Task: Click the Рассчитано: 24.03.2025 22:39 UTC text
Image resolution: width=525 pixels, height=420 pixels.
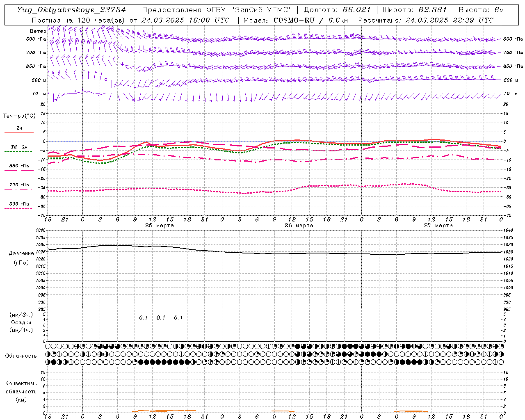Action: pos(426,20)
